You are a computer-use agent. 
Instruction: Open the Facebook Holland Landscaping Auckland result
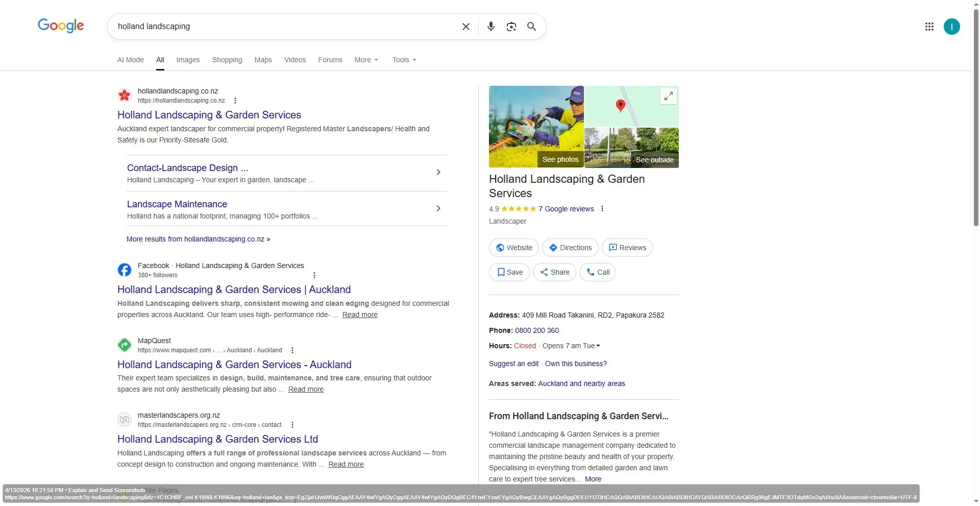click(234, 290)
